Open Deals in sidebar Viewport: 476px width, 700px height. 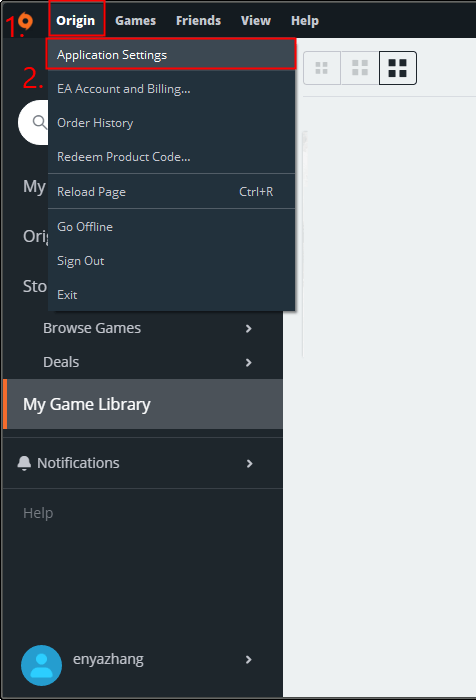(61, 362)
